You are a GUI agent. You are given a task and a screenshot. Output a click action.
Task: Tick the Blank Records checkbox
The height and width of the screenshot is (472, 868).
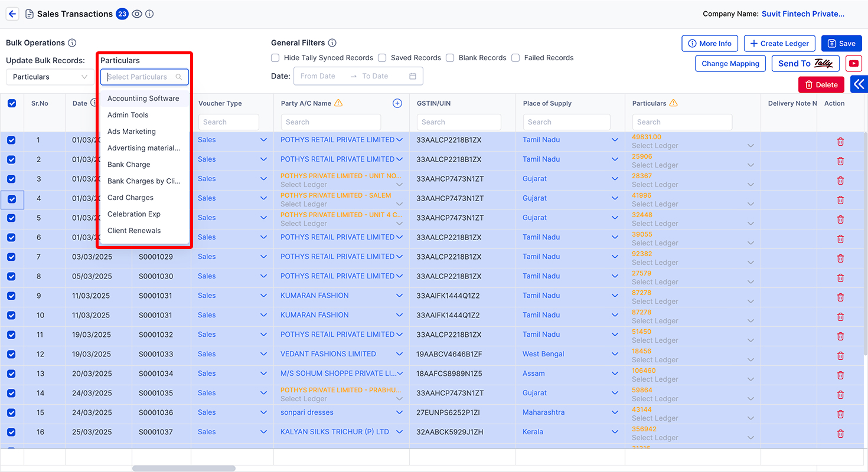pos(450,58)
